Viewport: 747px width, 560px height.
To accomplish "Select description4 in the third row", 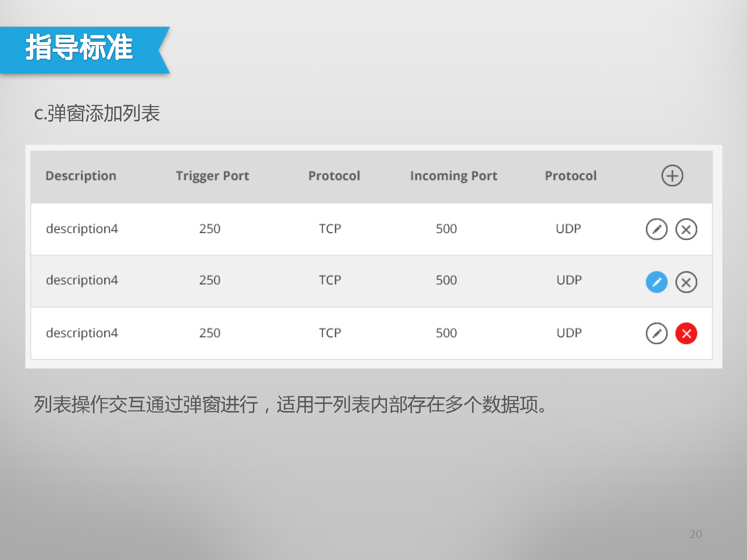I will click(x=82, y=333).
